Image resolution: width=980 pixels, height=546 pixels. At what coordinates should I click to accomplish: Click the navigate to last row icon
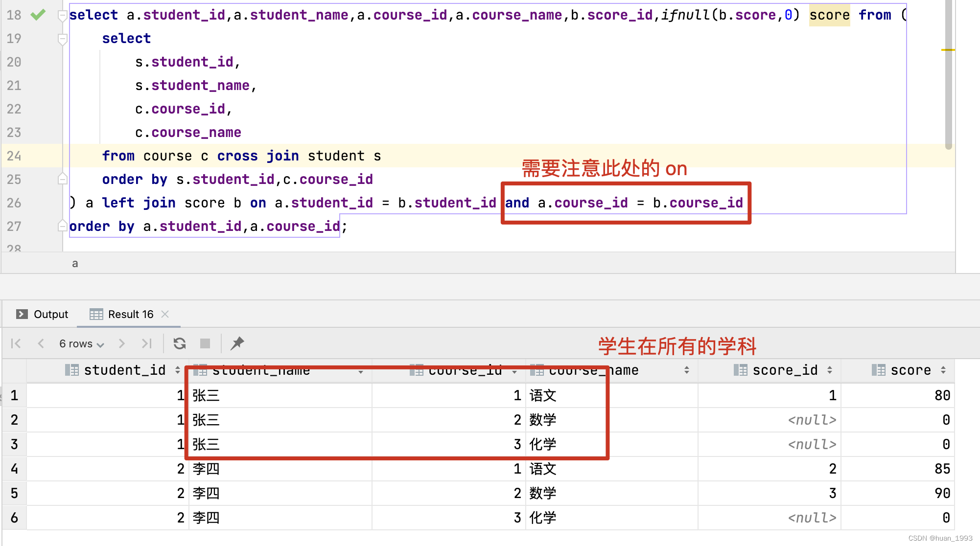click(x=142, y=344)
